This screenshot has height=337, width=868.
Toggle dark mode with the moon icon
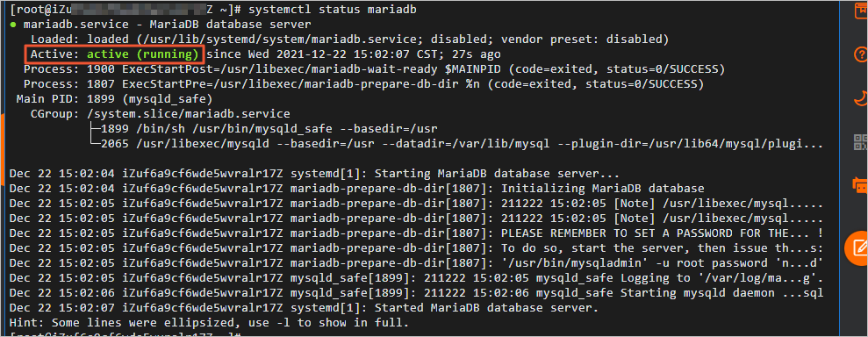tap(861, 98)
